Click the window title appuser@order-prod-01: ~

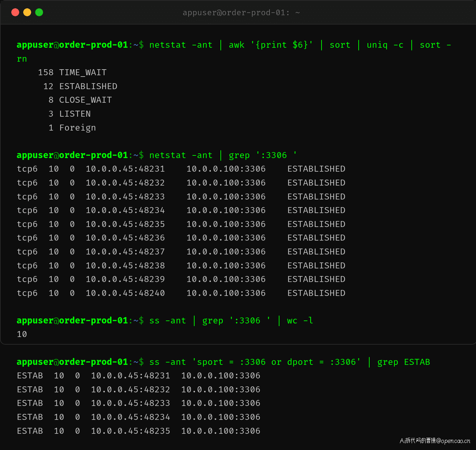click(x=241, y=13)
